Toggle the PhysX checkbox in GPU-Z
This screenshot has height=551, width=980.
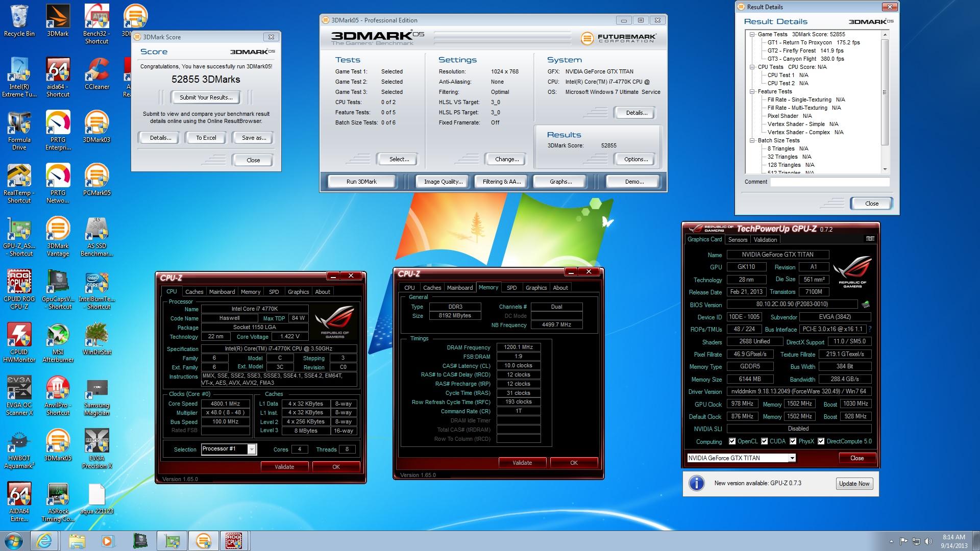[x=793, y=441]
